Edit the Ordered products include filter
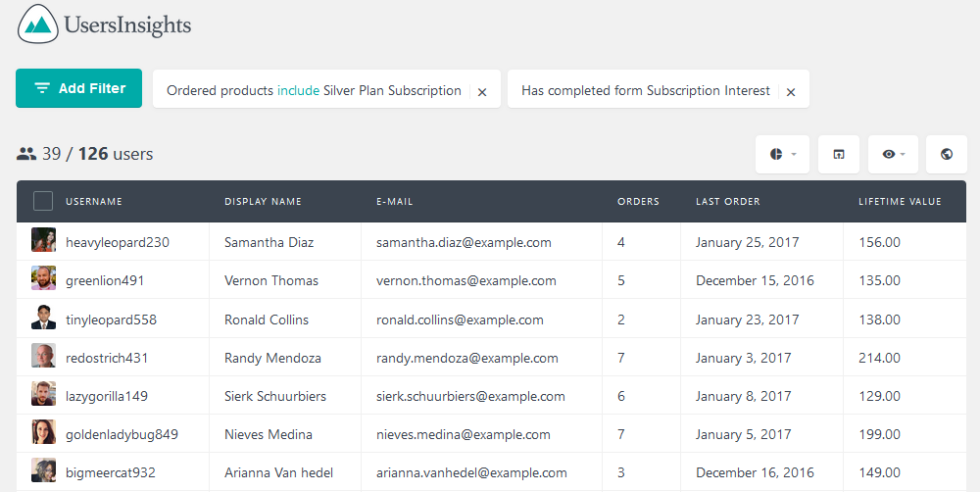 [x=314, y=90]
